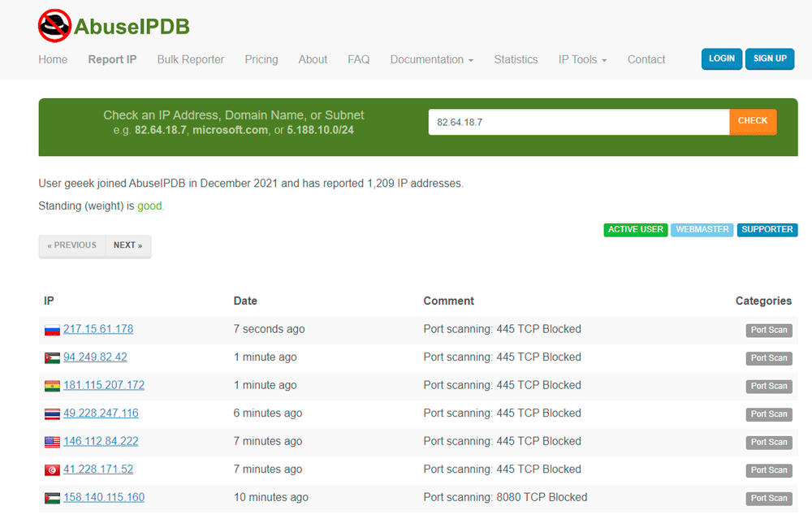Click the flag icon beside 217.15.61.178
Screen dimensions: 812x515
[52, 330]
